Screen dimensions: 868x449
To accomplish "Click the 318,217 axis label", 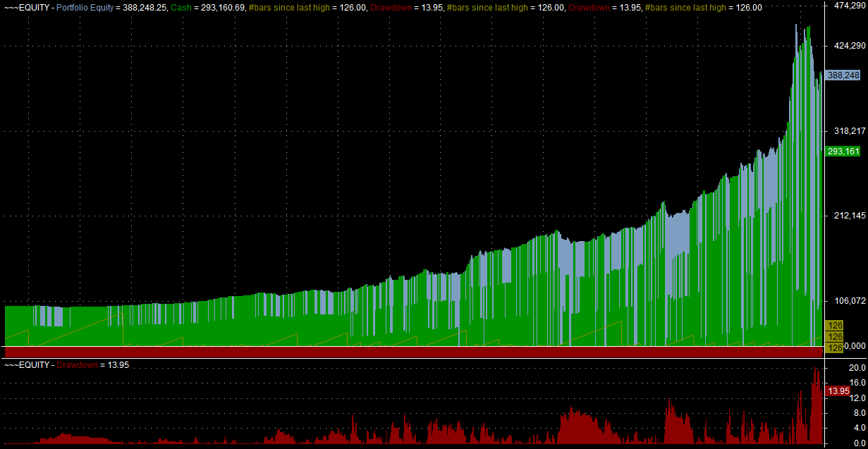I will point(848,130).
